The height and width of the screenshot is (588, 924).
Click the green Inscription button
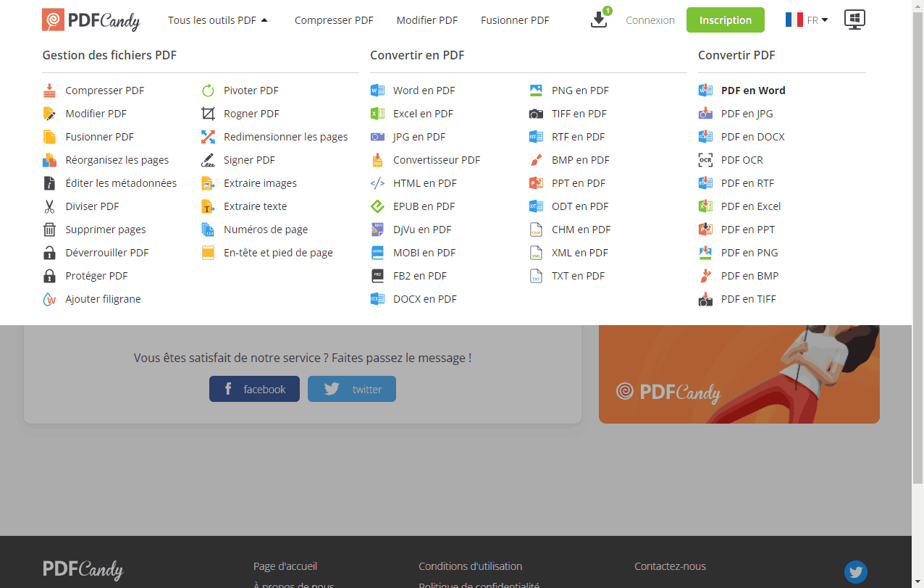[x=725, y=20]
